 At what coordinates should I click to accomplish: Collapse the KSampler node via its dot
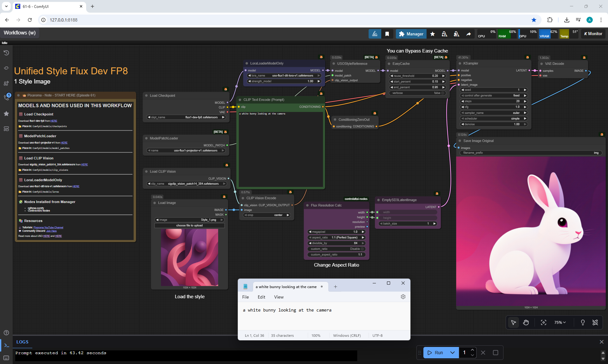(x=460, y=63)
